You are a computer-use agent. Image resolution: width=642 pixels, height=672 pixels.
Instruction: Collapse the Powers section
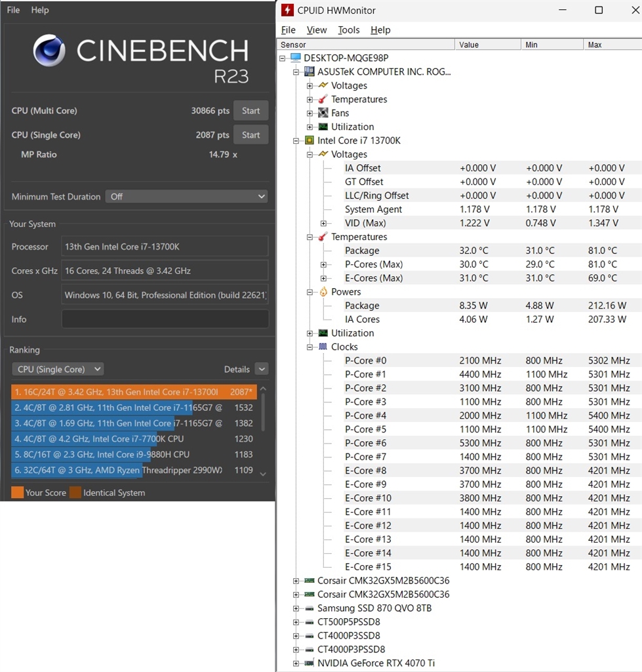point(310,292)
